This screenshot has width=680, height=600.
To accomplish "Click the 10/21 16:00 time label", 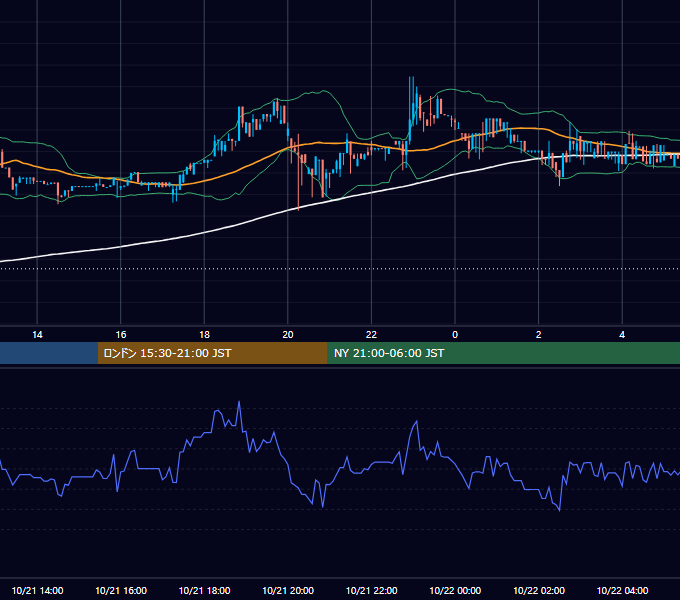I will [x=121, y=590].
